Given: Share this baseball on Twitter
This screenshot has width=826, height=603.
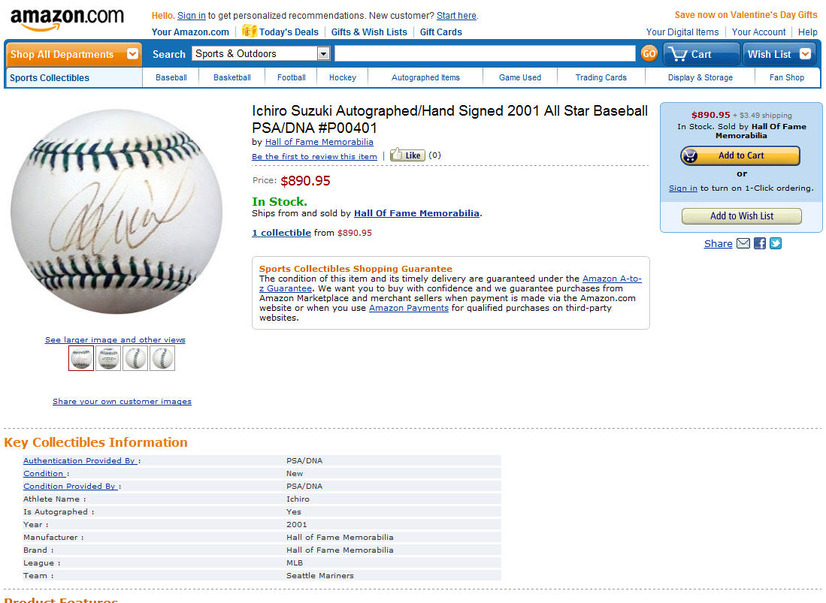Looking at the screenshot, I should click(775, 243).
